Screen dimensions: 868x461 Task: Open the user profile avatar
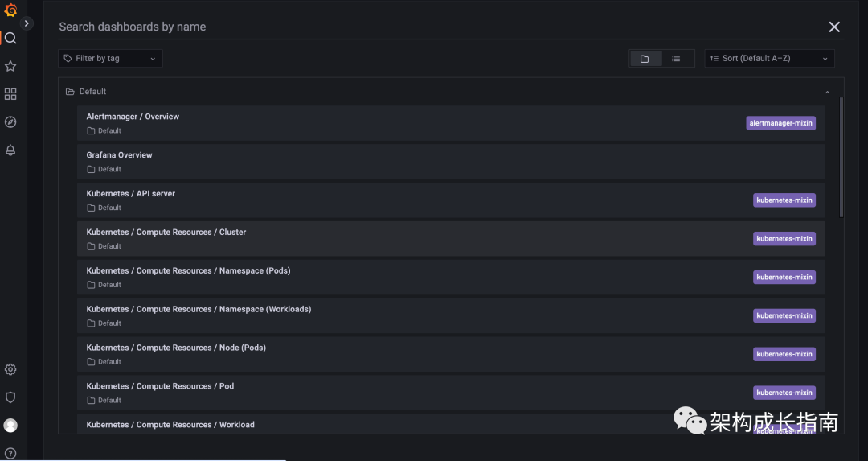pos(10,425)
